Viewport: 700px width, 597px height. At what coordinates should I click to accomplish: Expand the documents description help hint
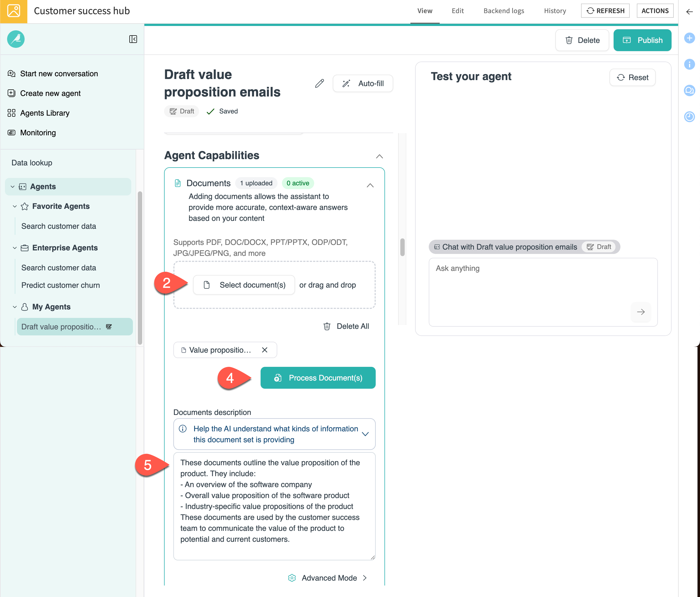(x=365, y=434)
